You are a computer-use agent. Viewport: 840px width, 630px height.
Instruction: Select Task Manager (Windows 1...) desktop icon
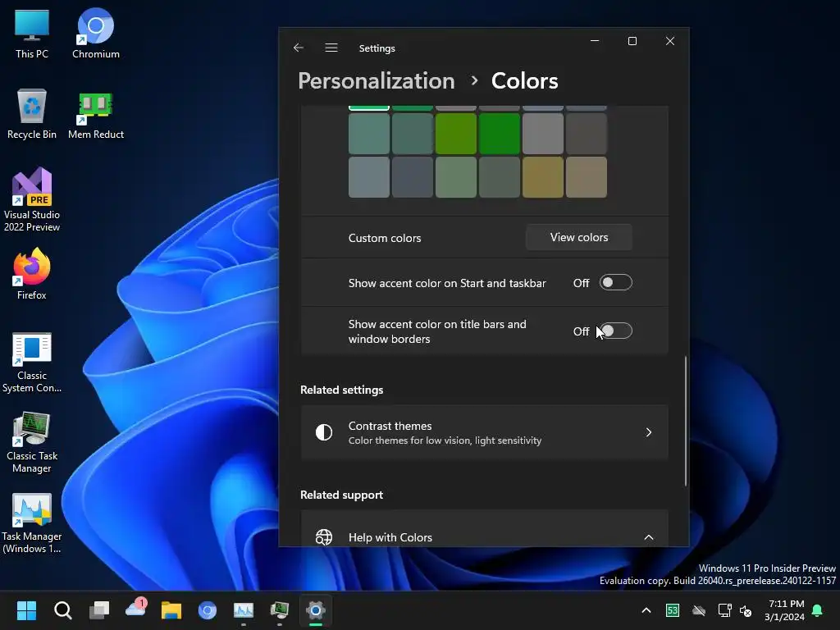click(x=32, y=523)
